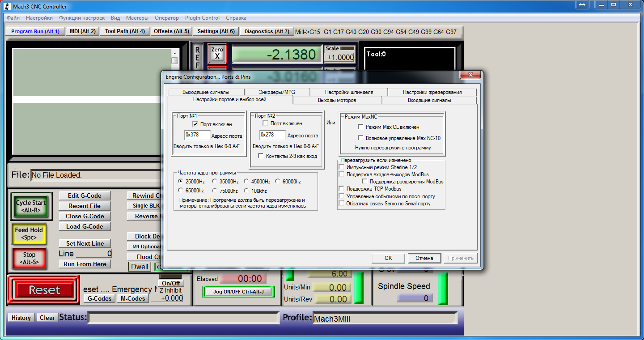Clear the status line
644x340 pixels.
click(47, 318)
